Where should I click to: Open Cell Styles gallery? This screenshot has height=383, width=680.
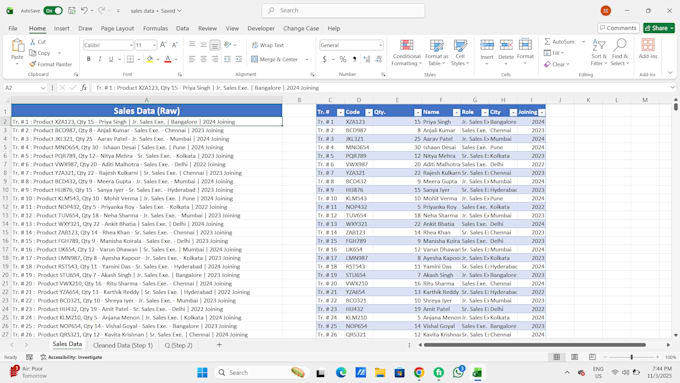[460, 52]
